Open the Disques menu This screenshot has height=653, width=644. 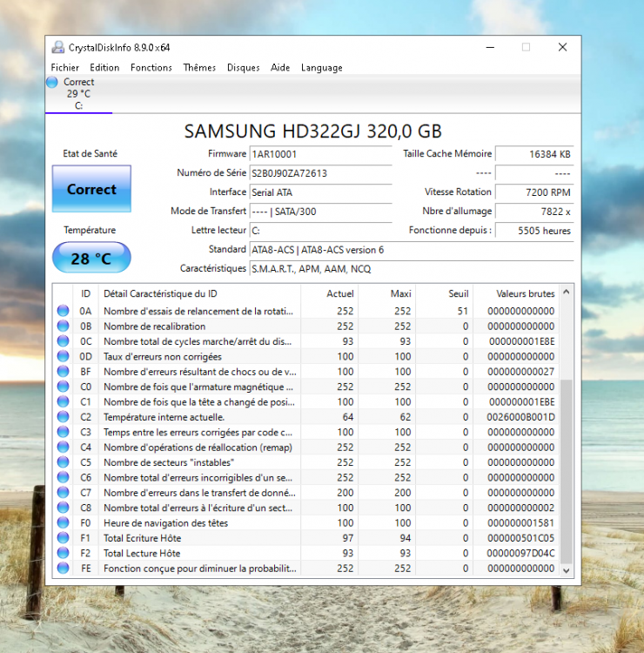pos(243,67)
